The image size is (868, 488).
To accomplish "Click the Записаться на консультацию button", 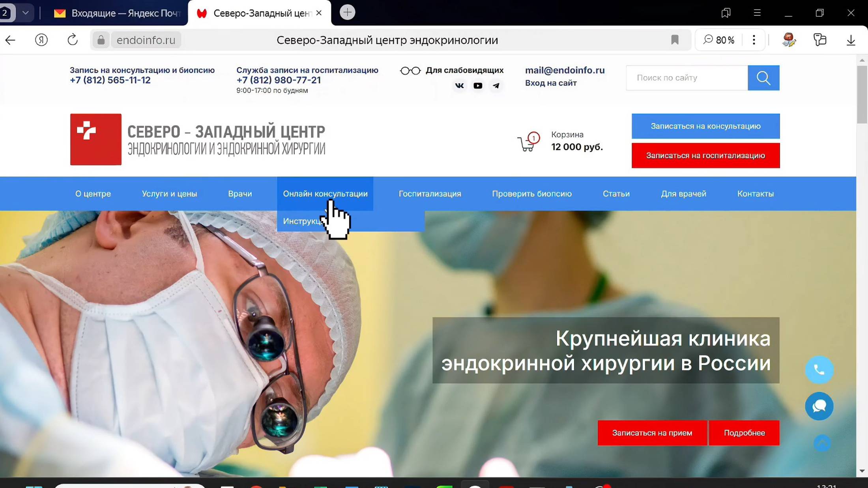I will 705,126.
